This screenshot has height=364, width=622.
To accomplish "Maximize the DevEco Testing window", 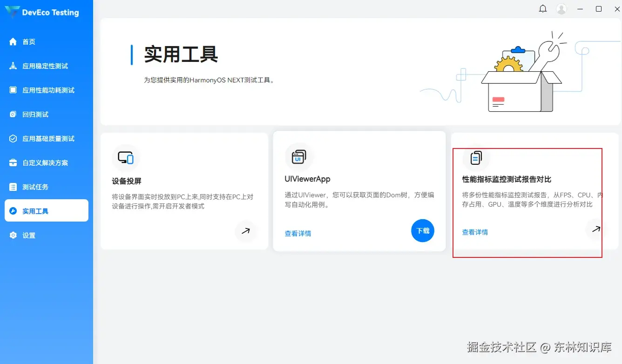I will click(x=599, y=9).
